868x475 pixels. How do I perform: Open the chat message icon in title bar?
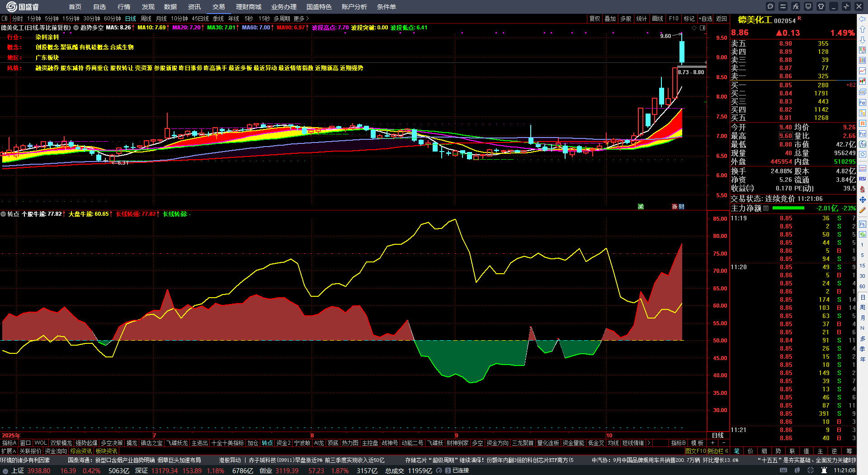click(x=770, y=6)
